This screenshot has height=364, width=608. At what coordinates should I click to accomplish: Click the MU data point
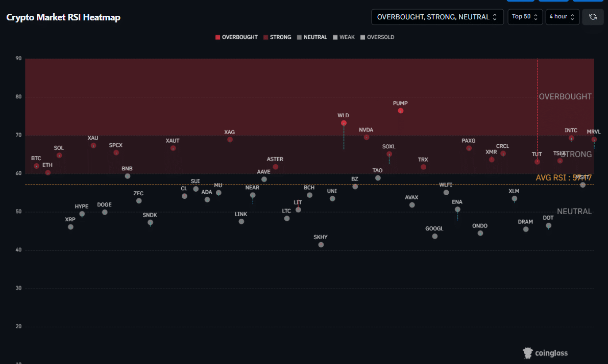[218, 193]
